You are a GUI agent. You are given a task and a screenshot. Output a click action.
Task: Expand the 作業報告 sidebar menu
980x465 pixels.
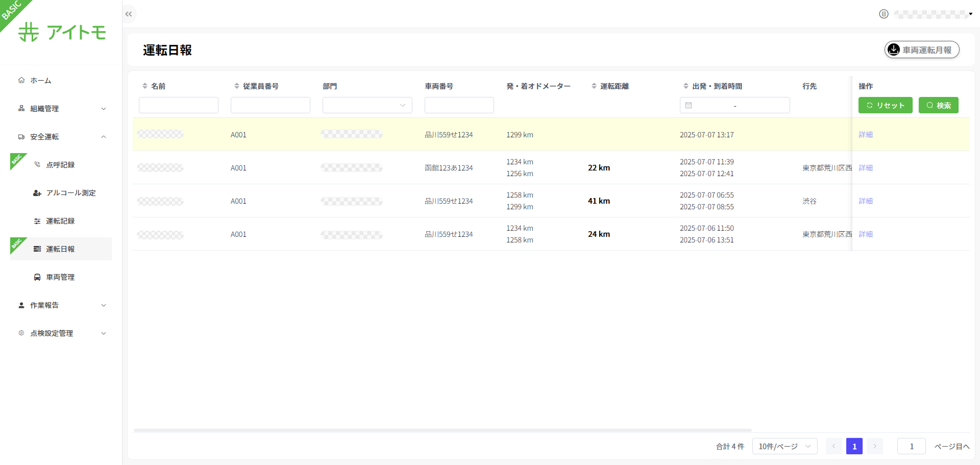coord(61,305)
